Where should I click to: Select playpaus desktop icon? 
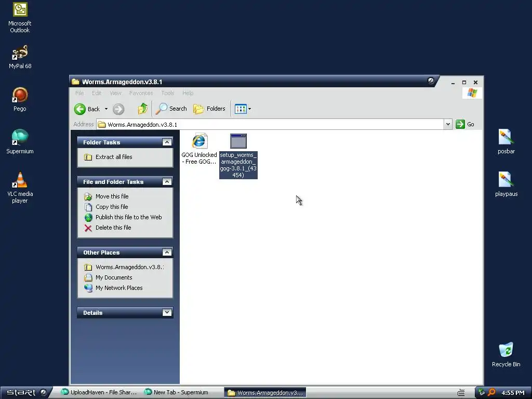tap(506, 184)
